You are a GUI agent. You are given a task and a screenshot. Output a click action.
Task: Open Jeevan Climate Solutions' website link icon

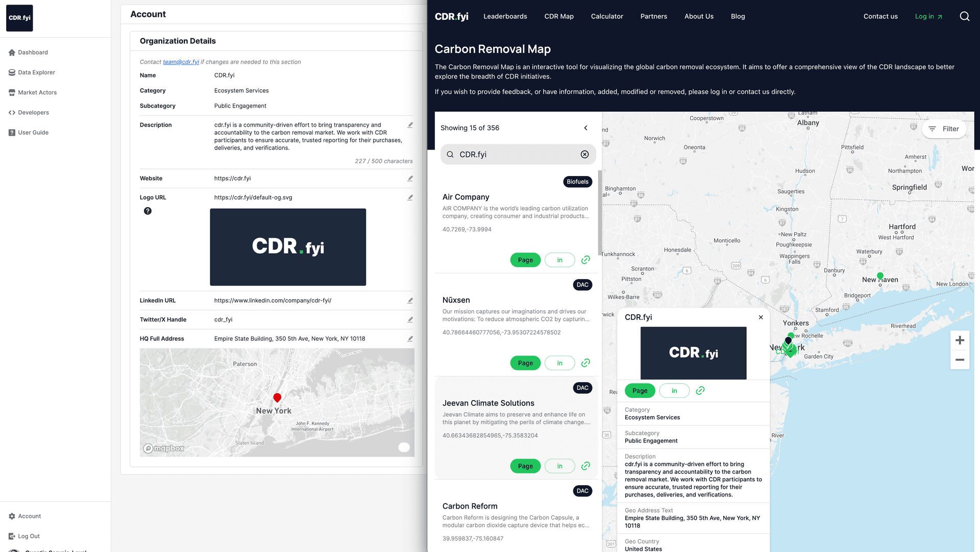(x=585, y=466)
